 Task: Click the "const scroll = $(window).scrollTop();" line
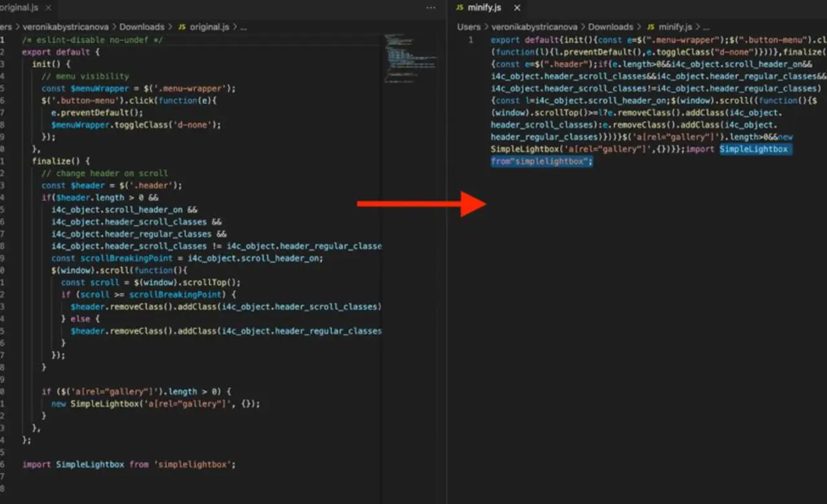coord(151,282)
